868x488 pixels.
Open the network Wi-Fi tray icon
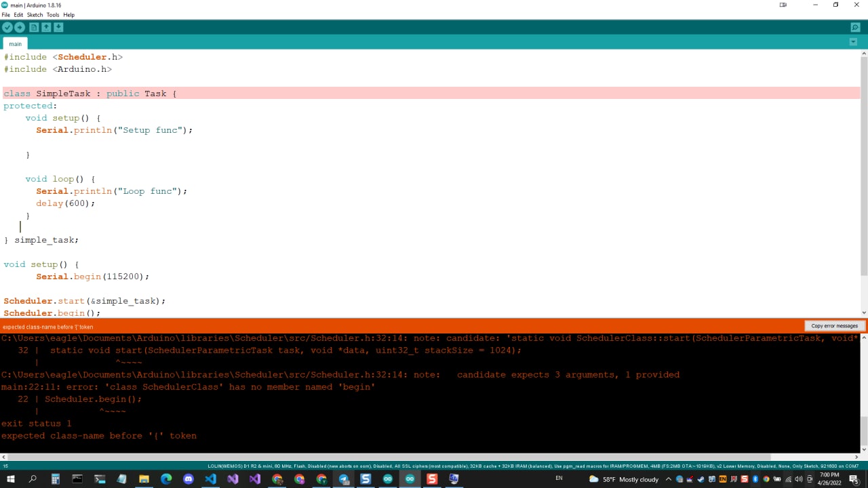point(788,479)
